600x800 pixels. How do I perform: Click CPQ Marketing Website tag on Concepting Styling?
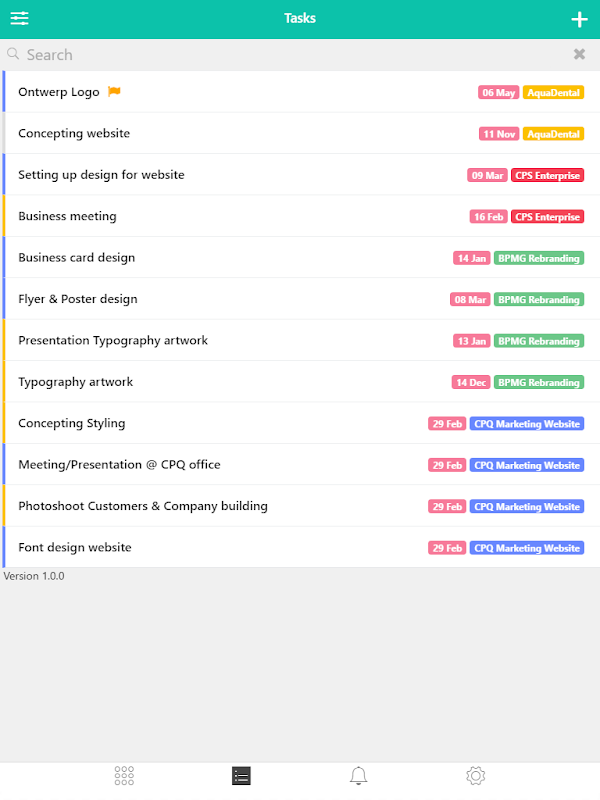pos(526,424)
